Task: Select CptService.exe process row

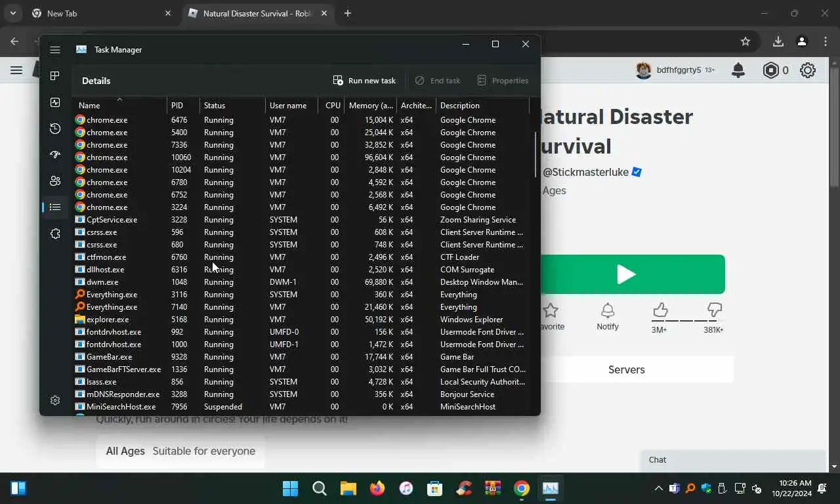Action: [301, 220]
